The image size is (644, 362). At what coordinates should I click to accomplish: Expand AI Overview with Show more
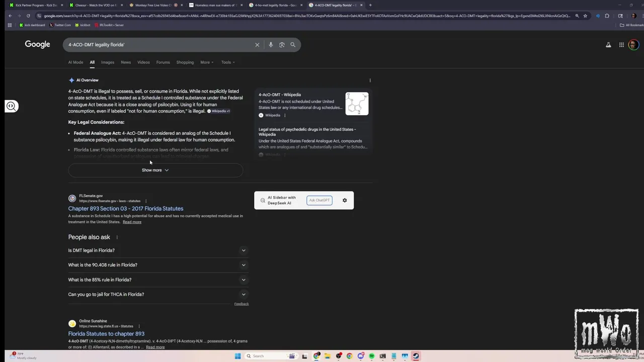pos(155,170)
